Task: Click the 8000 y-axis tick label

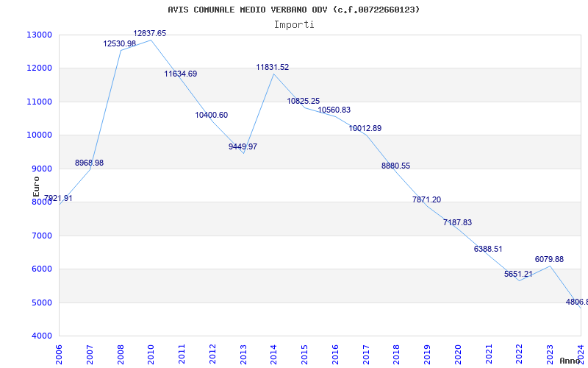Action: 42,202
